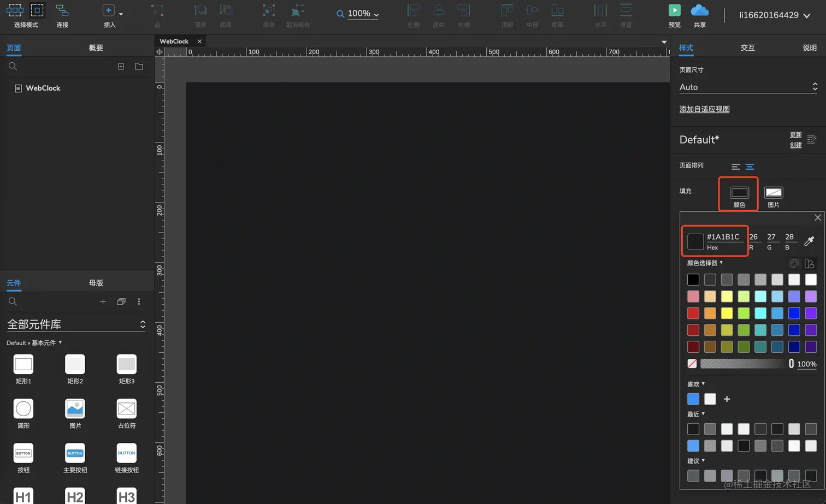Switch to the 母版 masters tab
The width and height of the screenshot is (826, 504).
96,283
